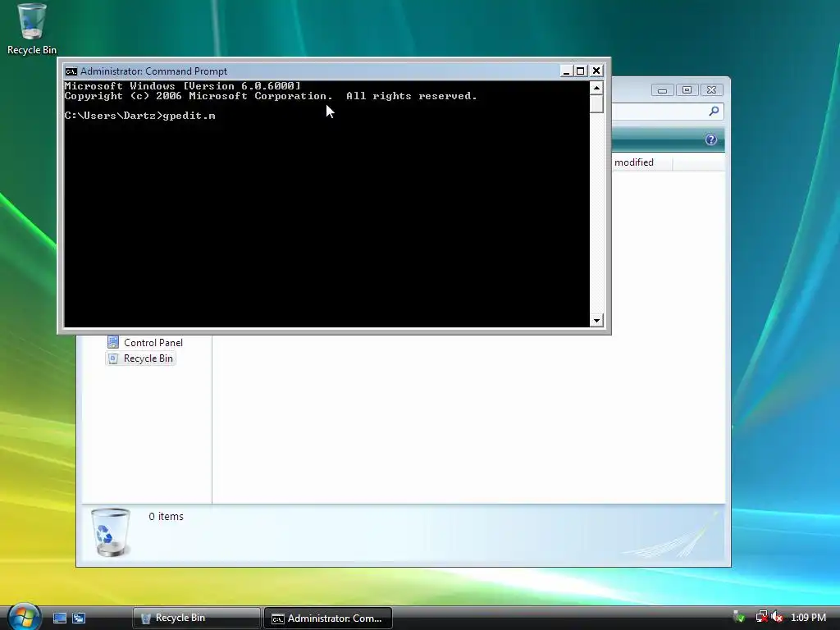Screen dimensions: 840x630
Task: Switch to Administrator Command Prompt taskbar button
Action: point(328,619)
